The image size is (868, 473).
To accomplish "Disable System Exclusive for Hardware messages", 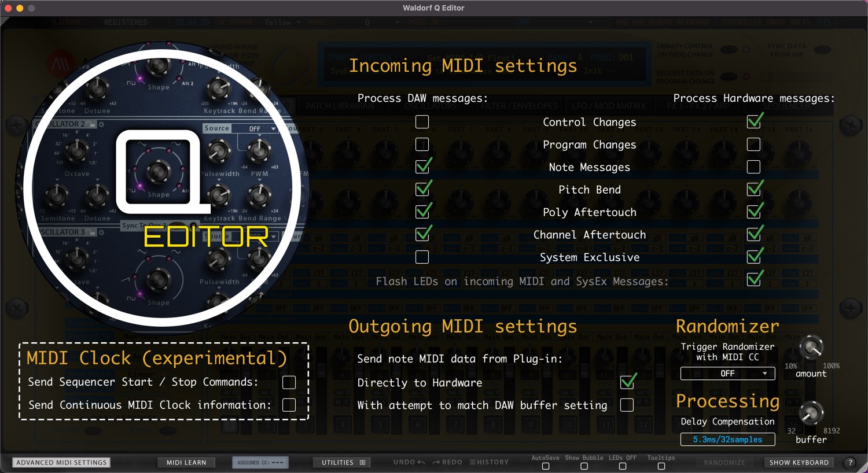I will click(x=753, y=257).
